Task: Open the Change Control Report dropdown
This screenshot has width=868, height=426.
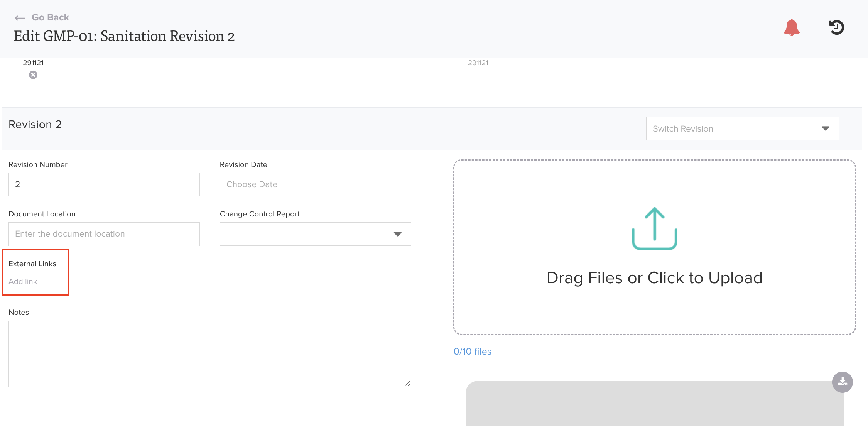Action: (x=315, y=234)
